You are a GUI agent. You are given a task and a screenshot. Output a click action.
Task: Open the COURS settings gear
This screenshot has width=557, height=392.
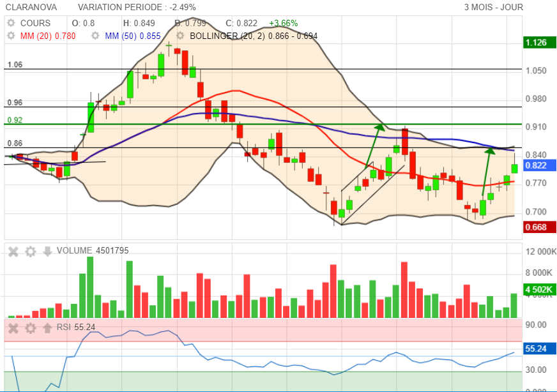click(11, 23)
